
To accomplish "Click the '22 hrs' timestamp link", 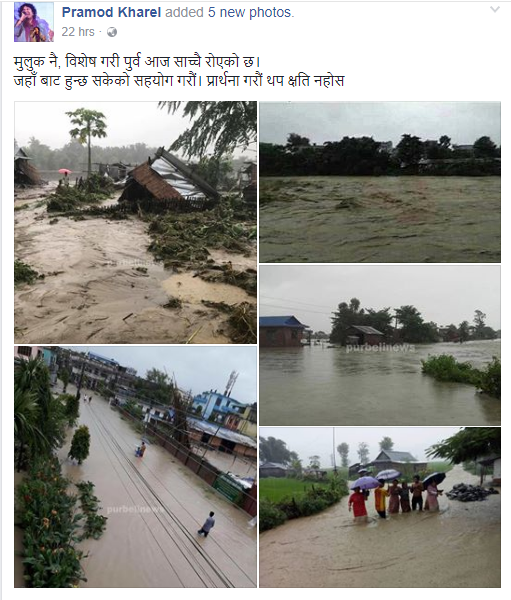I will tap(78, 32).
